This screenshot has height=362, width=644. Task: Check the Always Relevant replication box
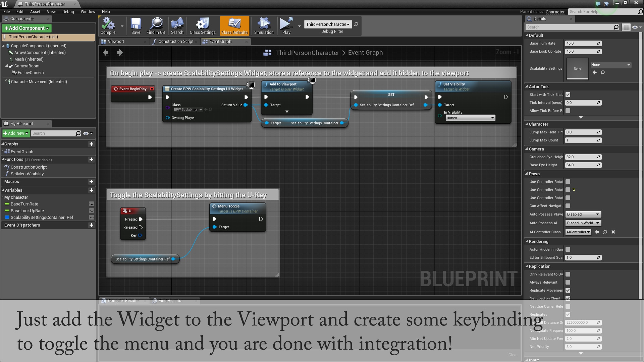pyautogui.click(x=568, y=282)
